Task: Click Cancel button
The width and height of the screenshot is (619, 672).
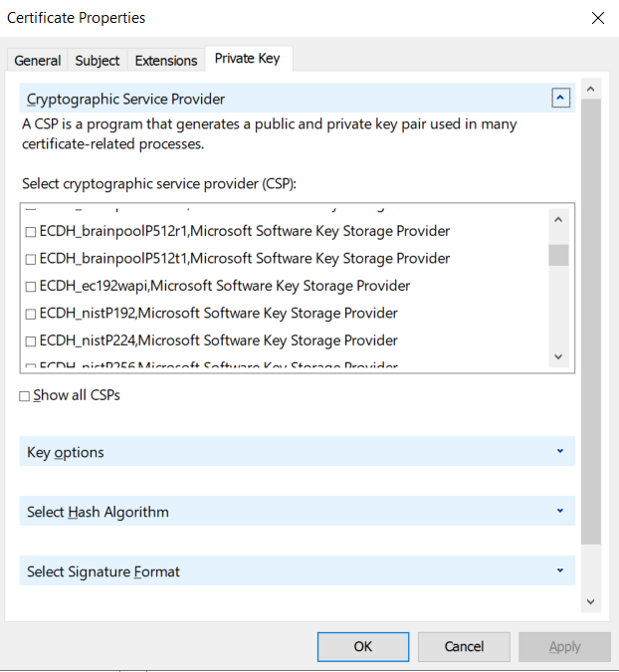Action: click(464, 646)
